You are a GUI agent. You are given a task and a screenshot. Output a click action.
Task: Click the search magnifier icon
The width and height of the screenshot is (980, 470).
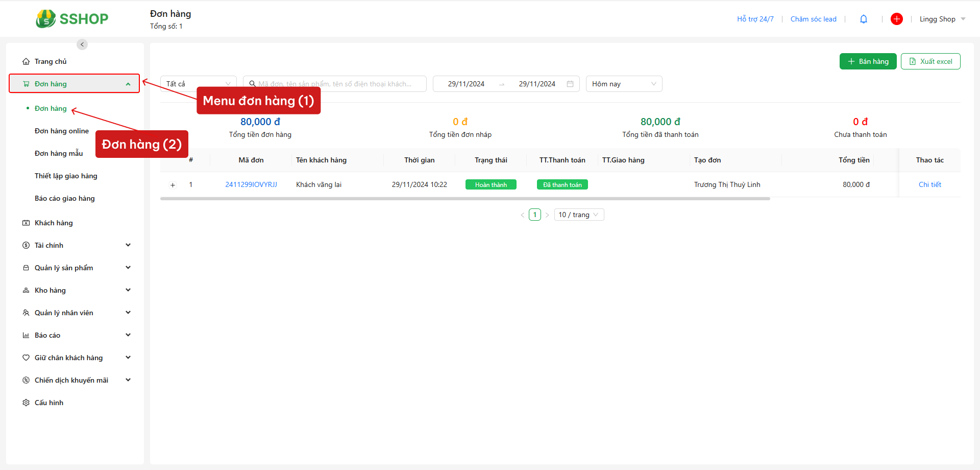(x=252, y=84)
